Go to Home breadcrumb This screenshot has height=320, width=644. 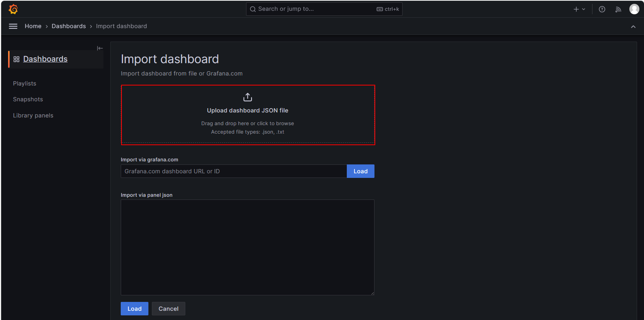point(33,26)
